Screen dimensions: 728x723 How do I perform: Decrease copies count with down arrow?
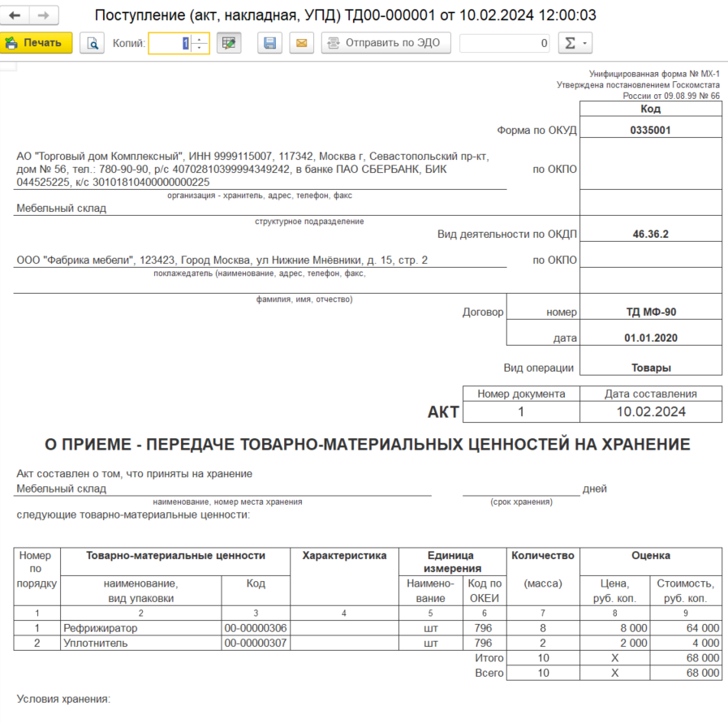coord(200,48)
